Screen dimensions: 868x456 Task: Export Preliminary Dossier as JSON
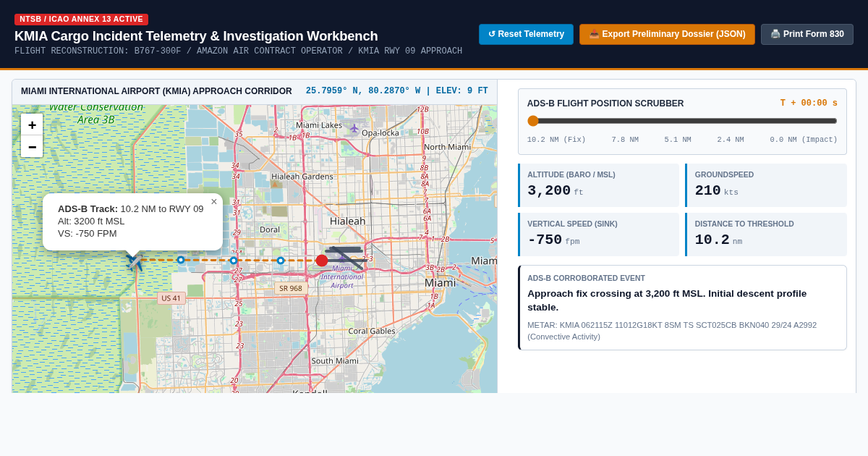[x=667, y=34]
